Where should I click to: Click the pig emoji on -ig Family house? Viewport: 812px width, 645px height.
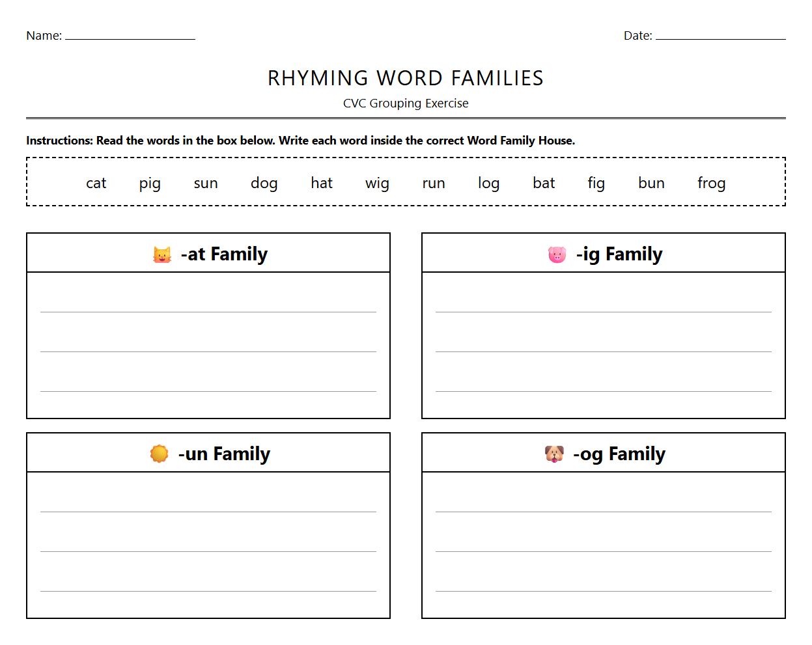tap(559, 254)
